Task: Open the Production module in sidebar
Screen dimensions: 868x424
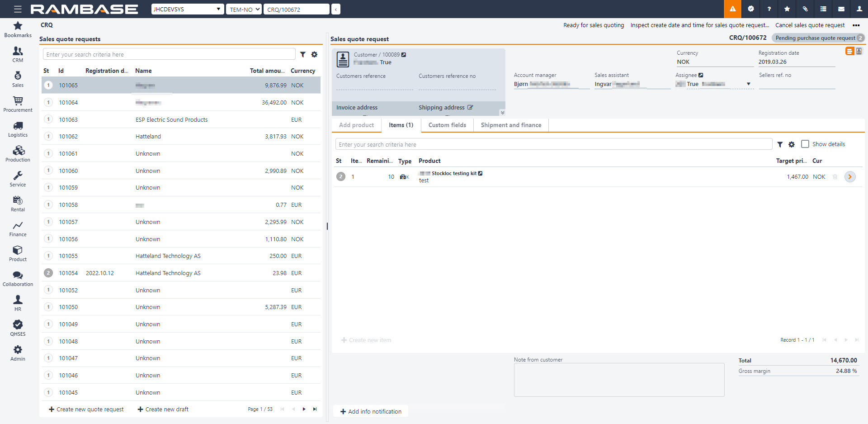Action: pyautogui.click(x=18, y=154)
